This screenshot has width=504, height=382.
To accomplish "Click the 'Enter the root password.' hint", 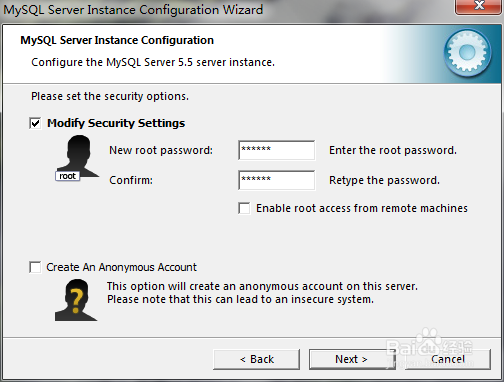I will tap(393, 150).
